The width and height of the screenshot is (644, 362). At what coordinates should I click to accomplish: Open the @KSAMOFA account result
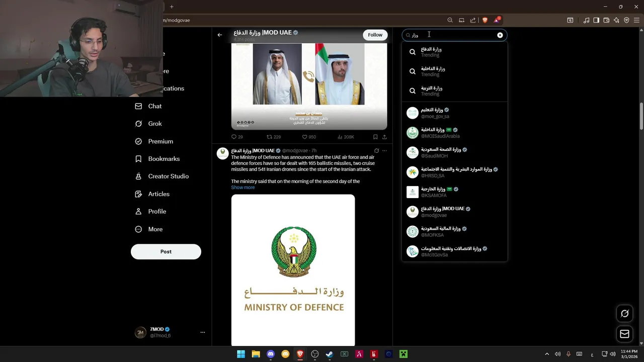pyautogui.click(x=454, y=192)
